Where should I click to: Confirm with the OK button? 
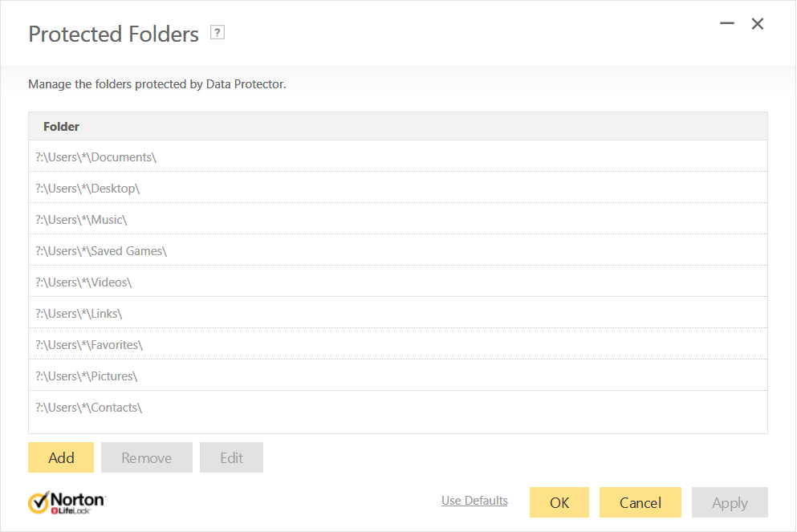pos(559,502)
